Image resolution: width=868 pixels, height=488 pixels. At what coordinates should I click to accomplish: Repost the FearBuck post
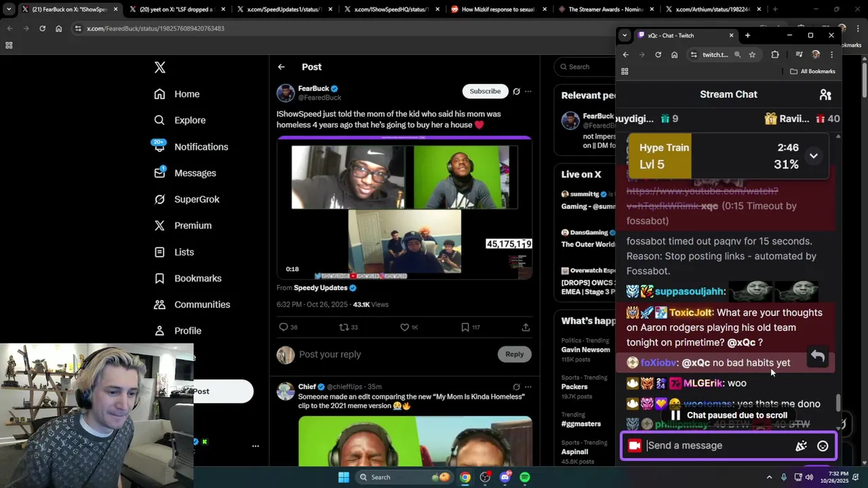click(x=349, y=327)
